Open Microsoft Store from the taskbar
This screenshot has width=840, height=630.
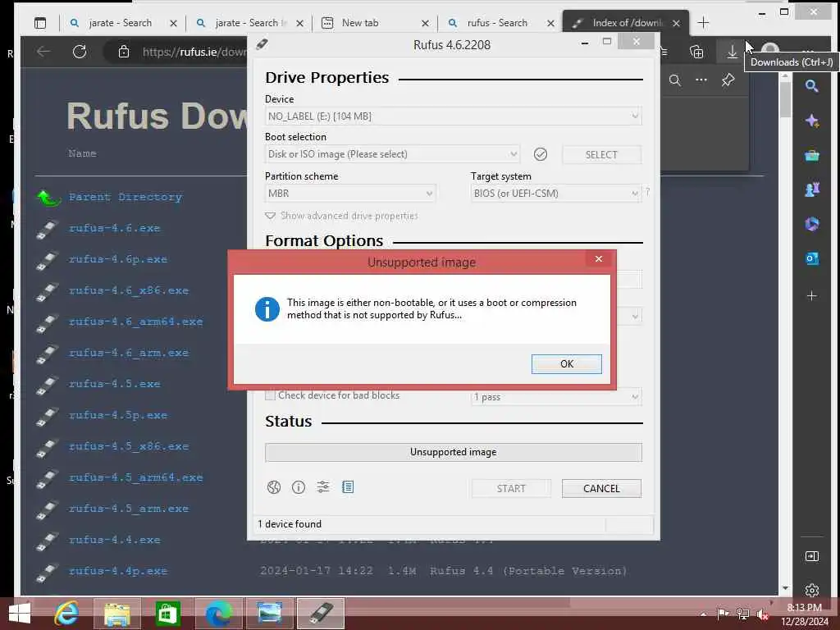[x=167, y=614]
